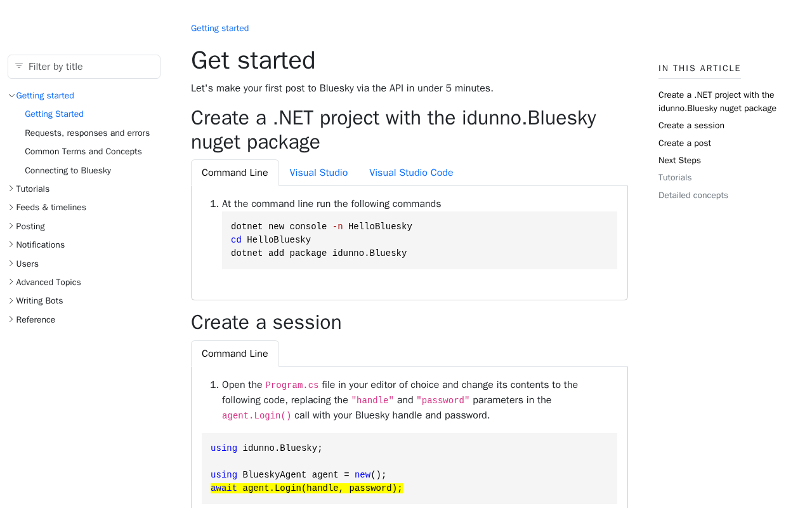Switch to the Visual Studio Code tab
Viewport: 812px width, 508px height.
[411, 173]
